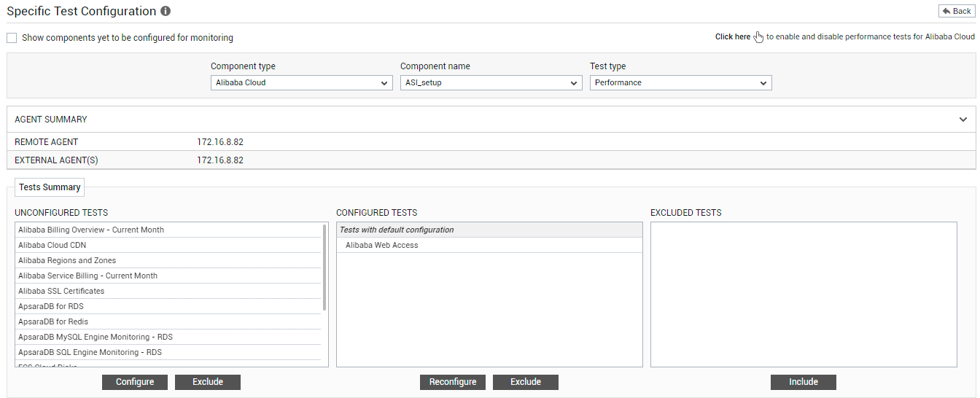The image size is (980, 398).
Task: Select Alibaba SSL Certificates test
Action: (168, 291)
